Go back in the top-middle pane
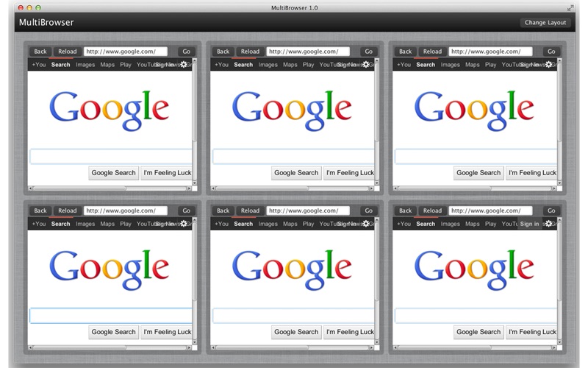Viewport: 588px width, 368px height. click(223, 52)
